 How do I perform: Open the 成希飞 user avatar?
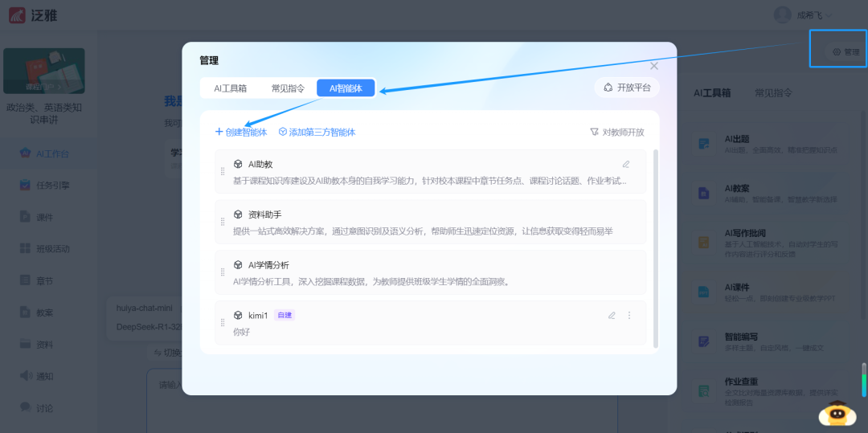point(782,15)
